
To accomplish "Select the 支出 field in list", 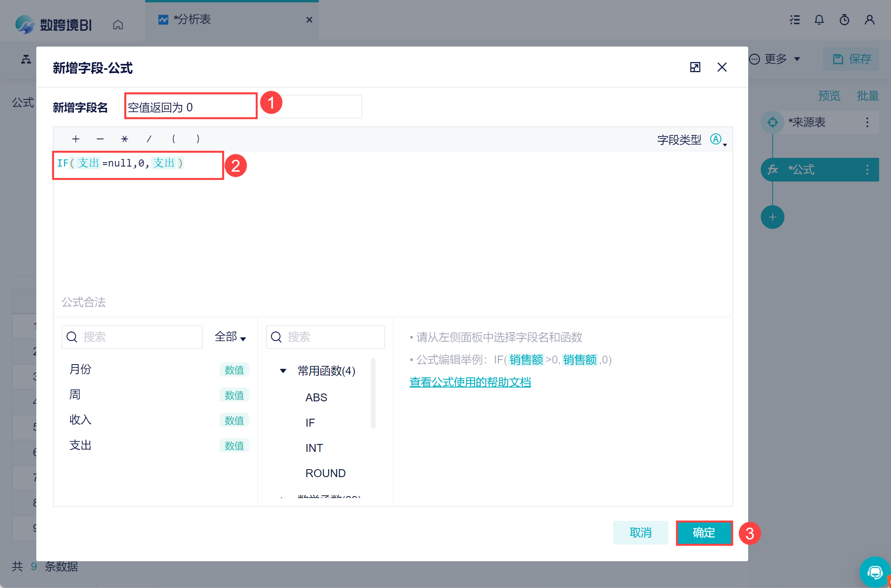I will (x=80, y=445).
